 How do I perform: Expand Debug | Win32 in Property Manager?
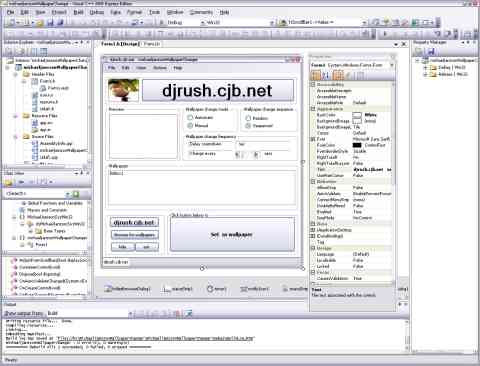point(425,67)
